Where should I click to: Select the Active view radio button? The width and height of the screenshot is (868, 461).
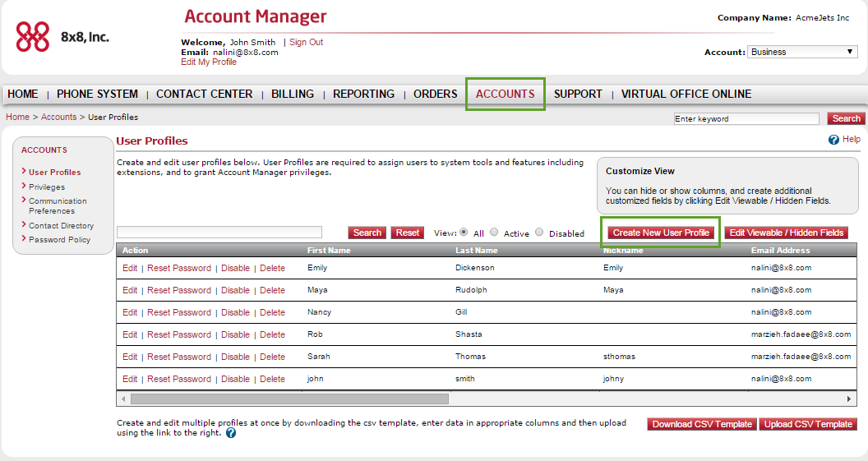click(494, 232)
